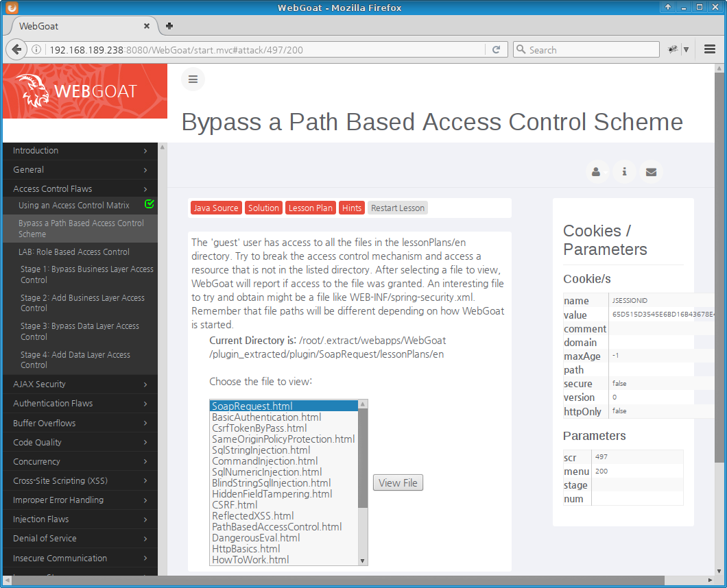The height and width of the screenshot is (588, 727).
Task: Select CommandInjection.html in the file list
Action: point(284,461)
